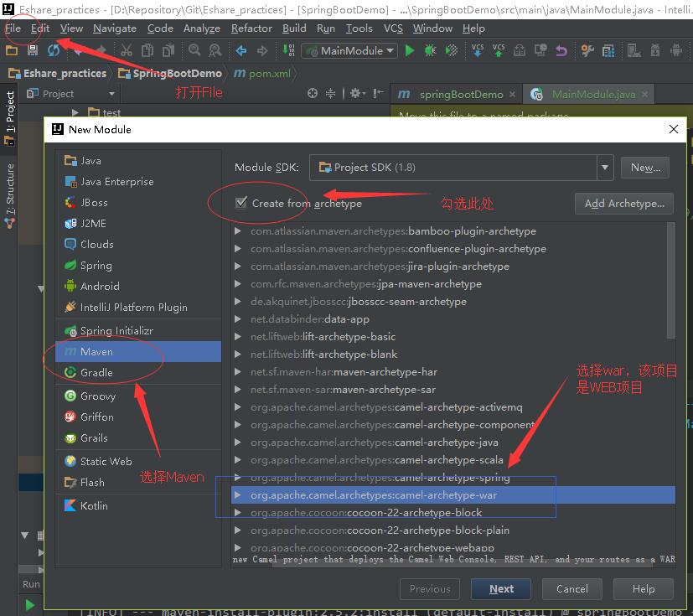Screen dimensions: 693x616
Task: Open the Refactor menu
Action: [x=251, y=28]
